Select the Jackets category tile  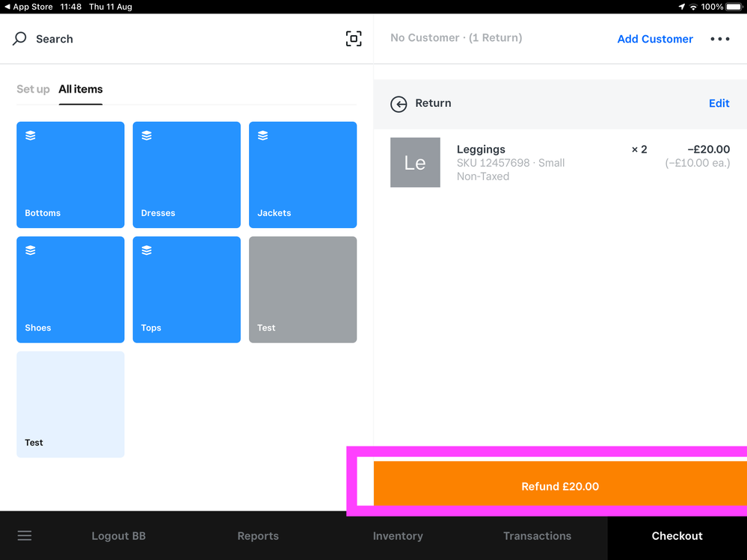(302, 174)
